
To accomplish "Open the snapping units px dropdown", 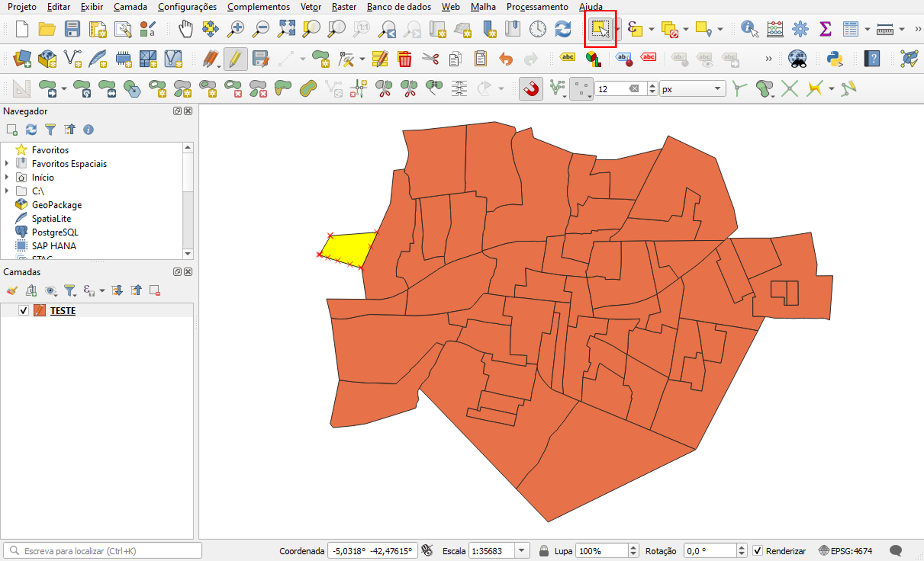I will tap(692, 89).
